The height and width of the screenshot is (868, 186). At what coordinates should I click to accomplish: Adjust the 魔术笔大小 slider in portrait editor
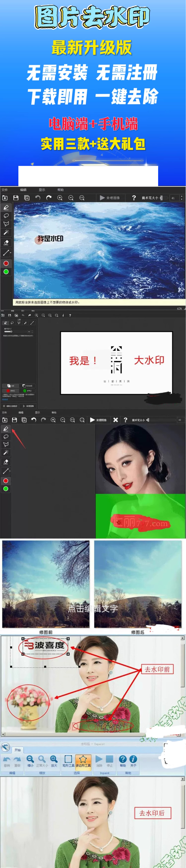148,420
